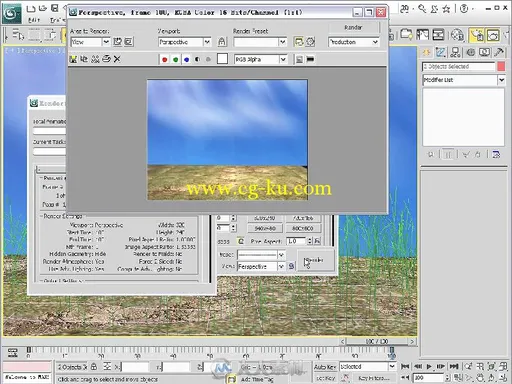Viewport: 512px width, 384px height.
Task: Play the animation
Action: coord(429,366)
